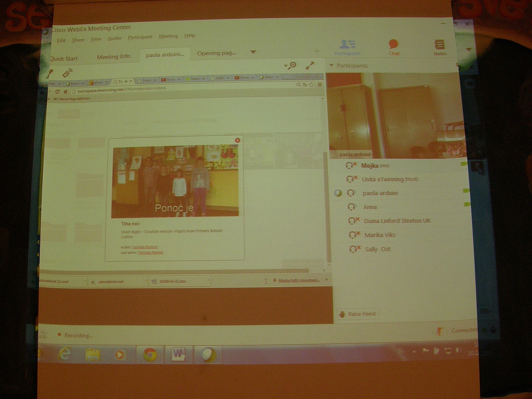This screenshot has height=399, width=532.
Task: Bookmark the page with the star icon
Action: 311,85
